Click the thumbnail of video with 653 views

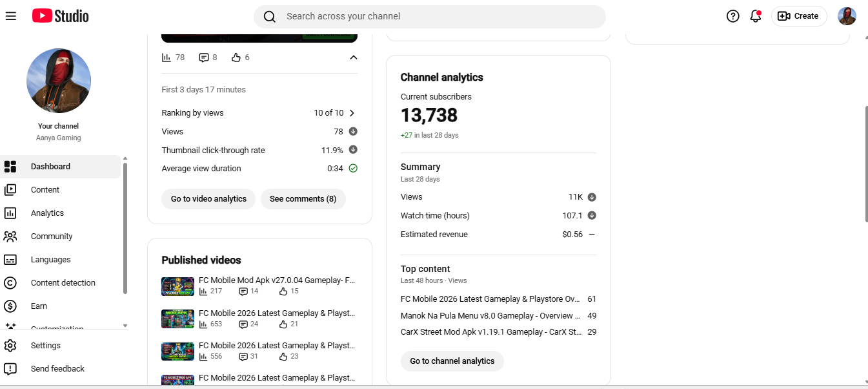(x=177, y=319)
